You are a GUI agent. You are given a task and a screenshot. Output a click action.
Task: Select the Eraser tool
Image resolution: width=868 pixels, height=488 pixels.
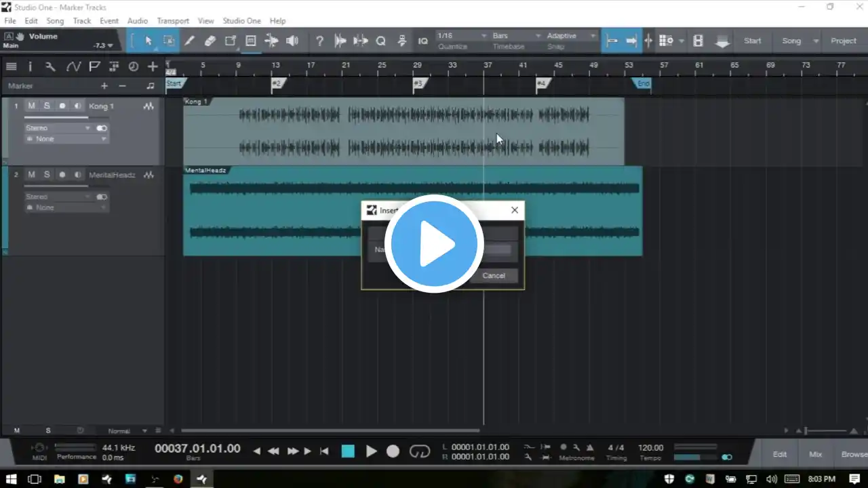click(x=210, y=41)
